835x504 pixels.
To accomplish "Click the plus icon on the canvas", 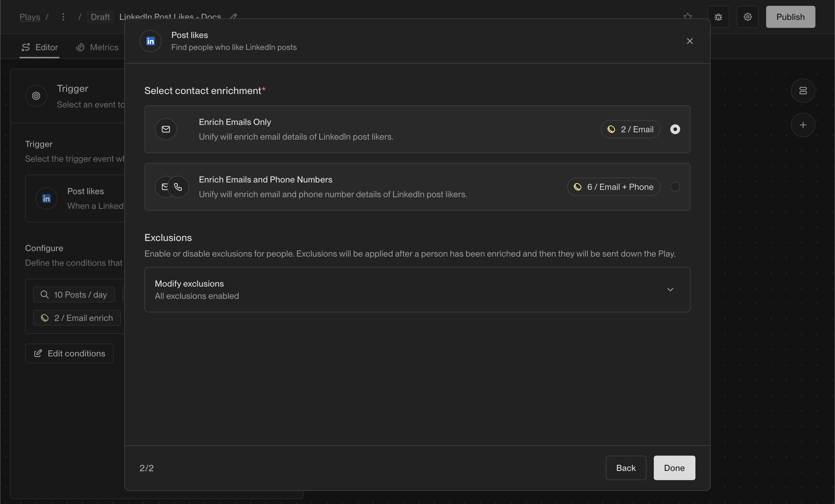I will coord(803,125).
